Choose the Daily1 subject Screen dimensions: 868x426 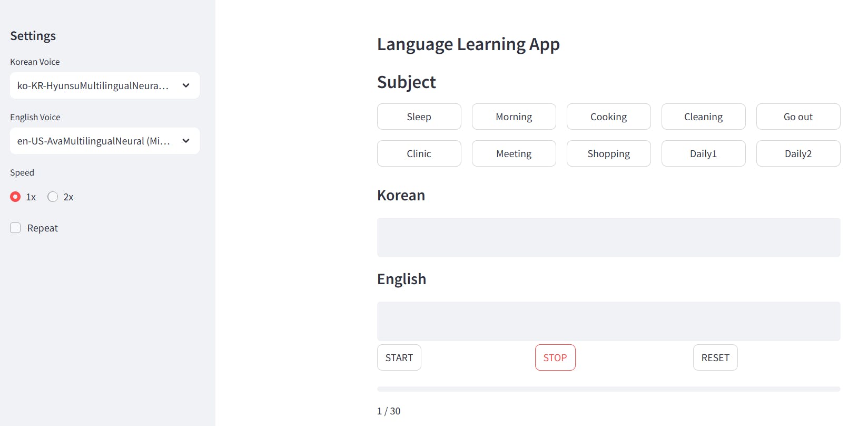704,153
